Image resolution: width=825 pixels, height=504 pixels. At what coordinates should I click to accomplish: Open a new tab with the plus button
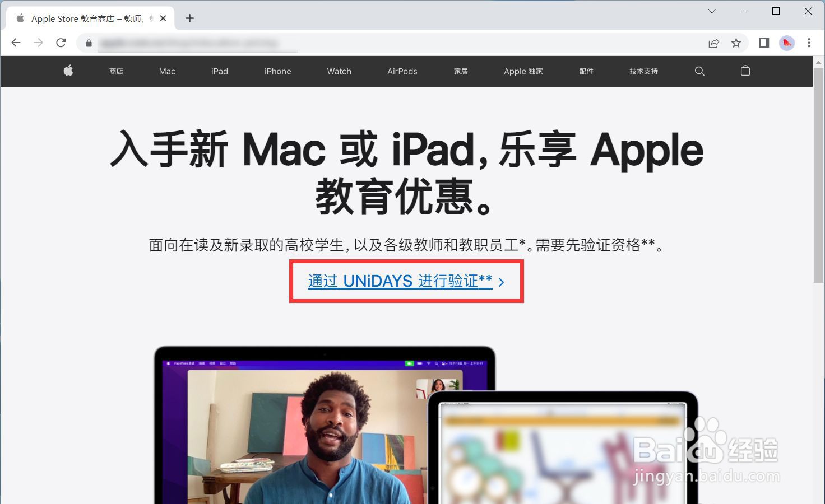[189, 18]
